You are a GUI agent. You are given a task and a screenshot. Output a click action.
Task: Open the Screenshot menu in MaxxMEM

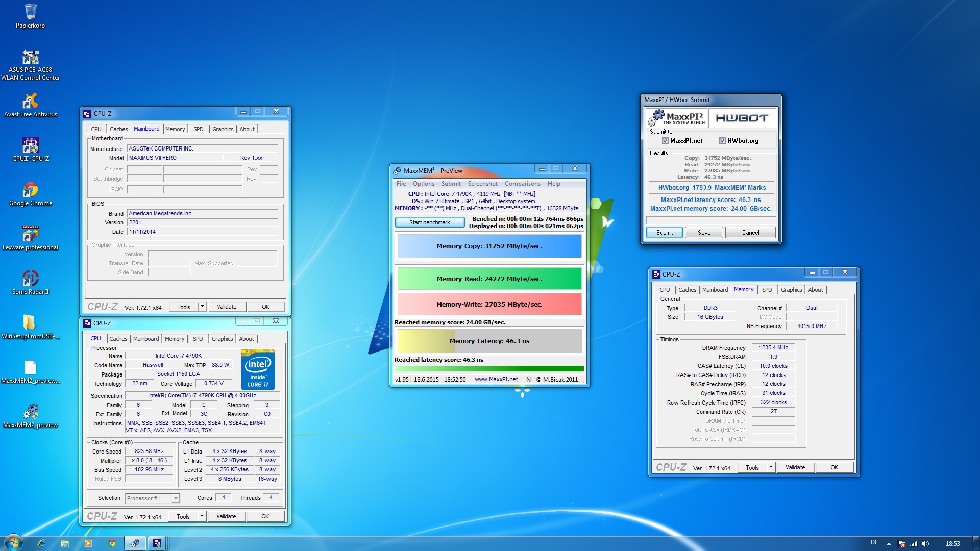tap(482, 184)
